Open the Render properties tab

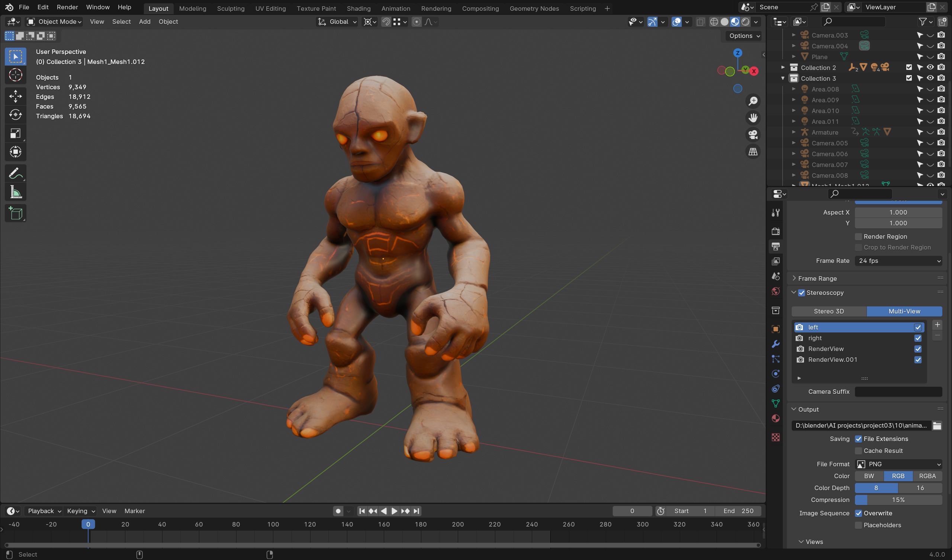click(x=776, y=231)
